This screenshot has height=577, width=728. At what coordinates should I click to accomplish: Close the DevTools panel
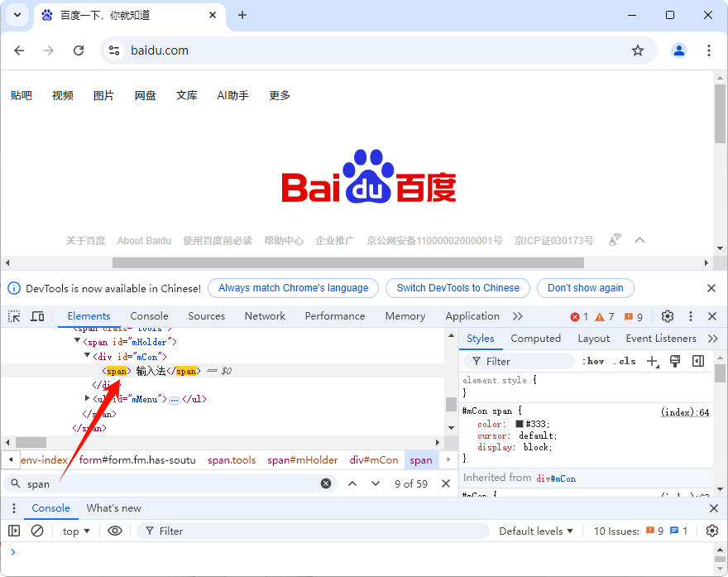click(712, 316)
